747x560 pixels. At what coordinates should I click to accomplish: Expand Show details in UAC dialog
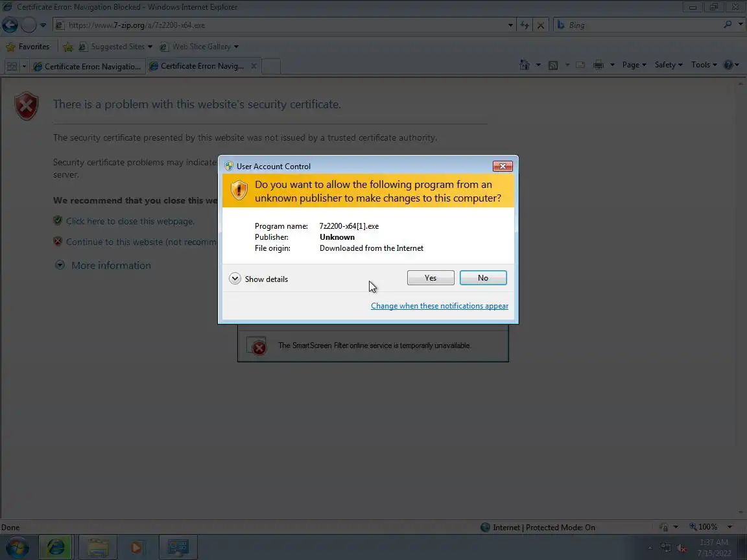pyautogui.click(x=259, y=279)
